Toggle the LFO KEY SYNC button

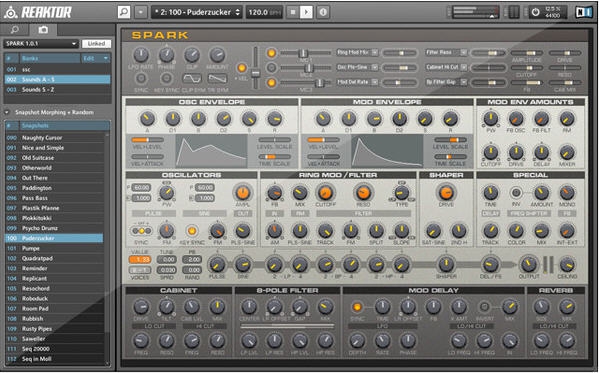tap(166, 78)
